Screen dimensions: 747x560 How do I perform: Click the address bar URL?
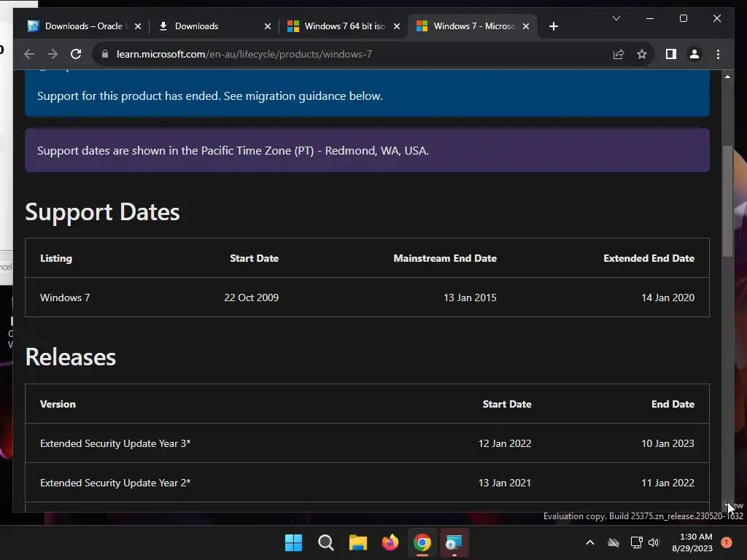point(244,54)
